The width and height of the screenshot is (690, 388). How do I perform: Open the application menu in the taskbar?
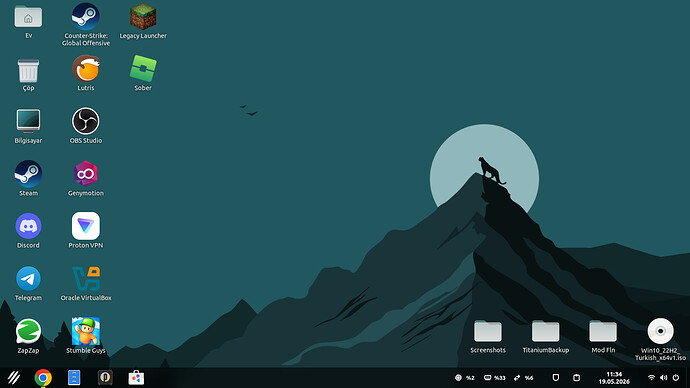click(x=14, y=377)
